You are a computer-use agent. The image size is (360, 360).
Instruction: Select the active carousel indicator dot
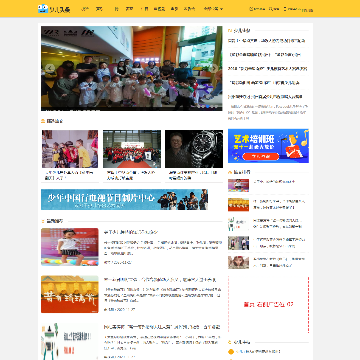[207, 107]
